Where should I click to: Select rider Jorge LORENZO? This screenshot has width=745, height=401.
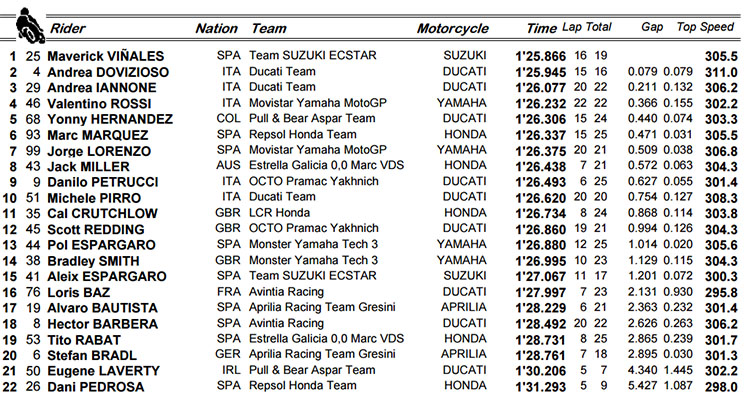[x=99, y=151]
